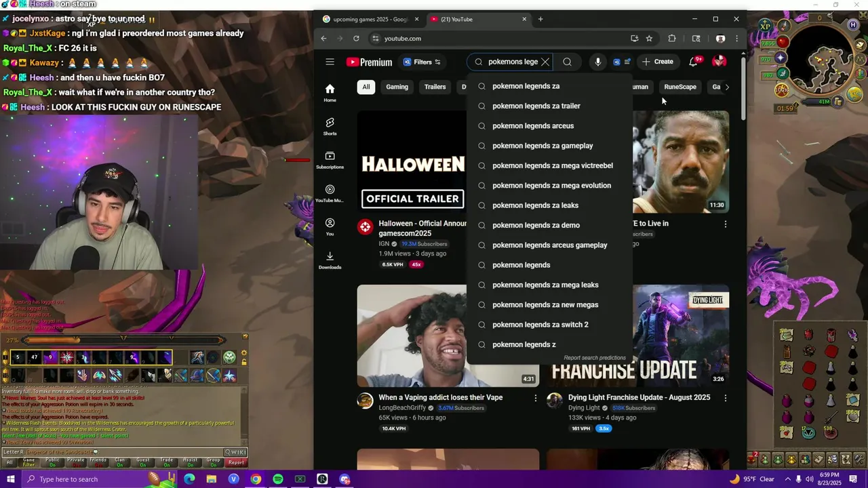Choose suggestion 'pokemon legends za gameplay'
Image resolution: width=868 pixels, height=488 pixels.
click(549, 146)
